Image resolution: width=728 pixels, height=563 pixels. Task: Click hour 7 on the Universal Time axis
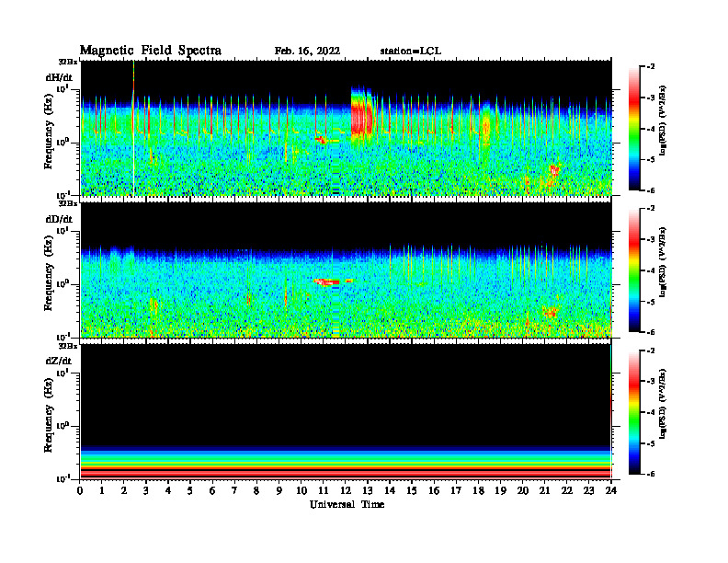(x=234, y=490)
